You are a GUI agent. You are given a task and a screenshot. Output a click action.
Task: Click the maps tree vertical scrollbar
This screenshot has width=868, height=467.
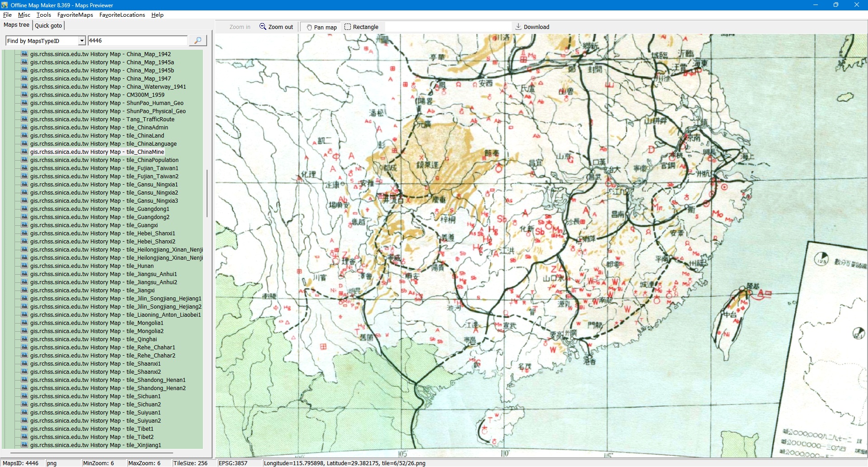(x=207, y=194)
